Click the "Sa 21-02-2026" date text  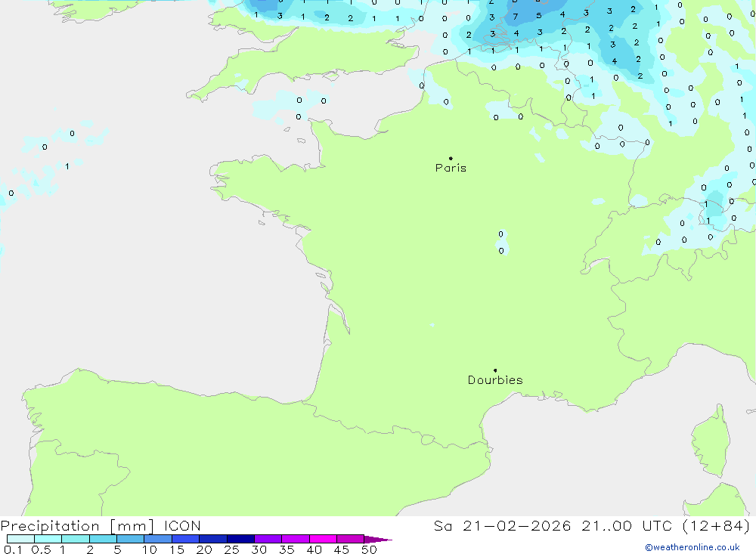click(503, 526)
